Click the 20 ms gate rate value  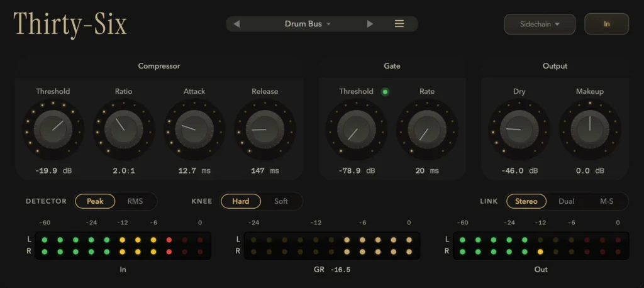pyautogui.click(x=427, y=170)
